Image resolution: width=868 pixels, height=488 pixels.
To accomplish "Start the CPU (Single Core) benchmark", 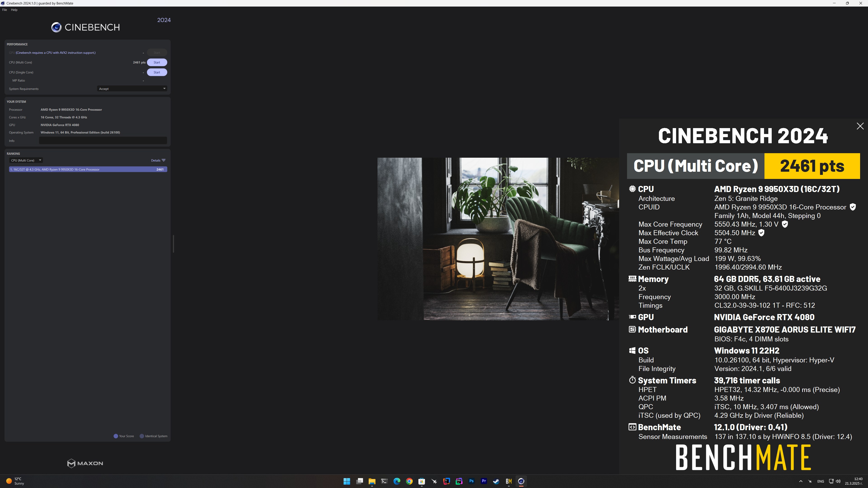I will [157, 72].
